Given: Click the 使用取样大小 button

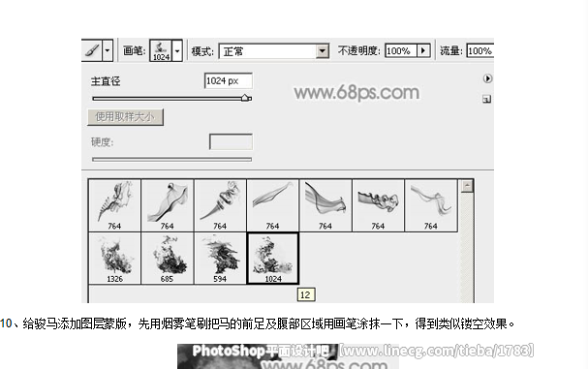Looking at the screenshot, I should tap(125, 117).
